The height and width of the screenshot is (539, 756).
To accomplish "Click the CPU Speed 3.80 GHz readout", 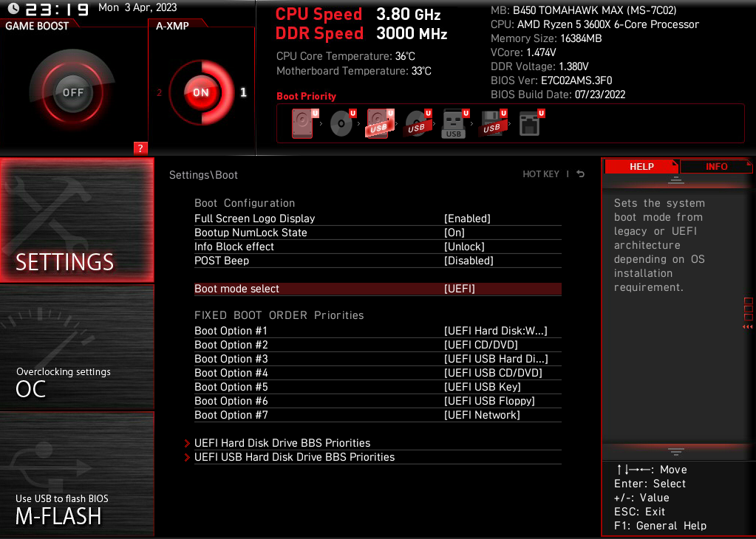I will (358, 15).
